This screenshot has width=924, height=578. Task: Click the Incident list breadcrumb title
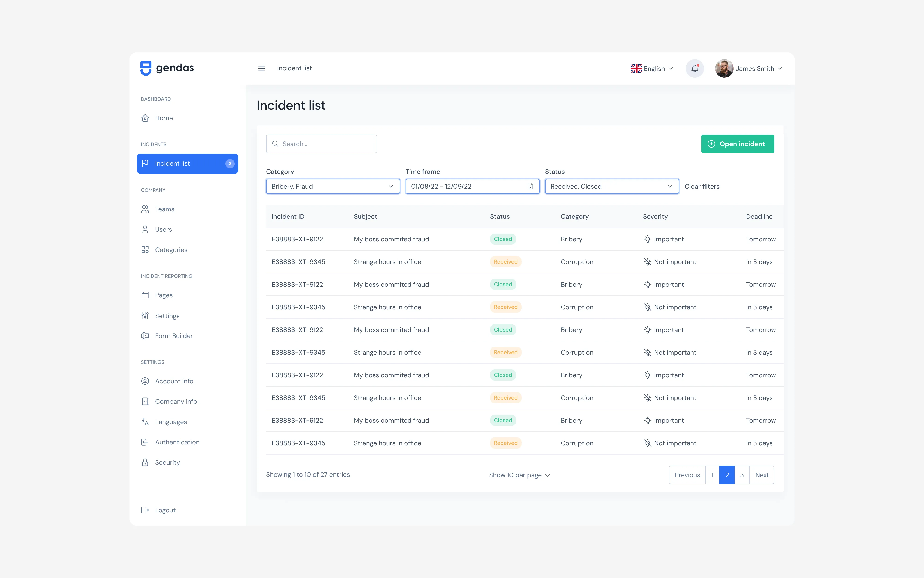294,68
